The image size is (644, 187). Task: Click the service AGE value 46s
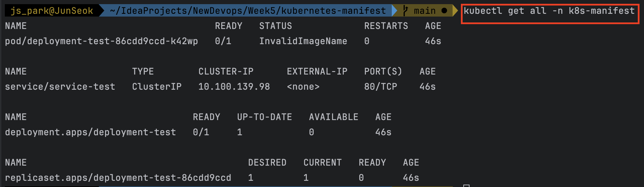tap(428, 87)
